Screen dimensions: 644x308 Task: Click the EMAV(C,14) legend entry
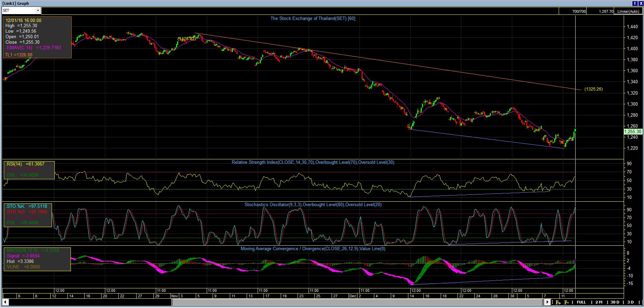pyautogui.click(x=33, y=47)
